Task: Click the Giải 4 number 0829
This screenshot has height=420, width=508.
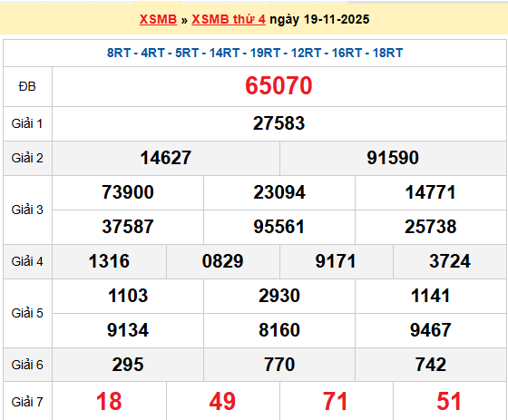Action: (222, 261)
